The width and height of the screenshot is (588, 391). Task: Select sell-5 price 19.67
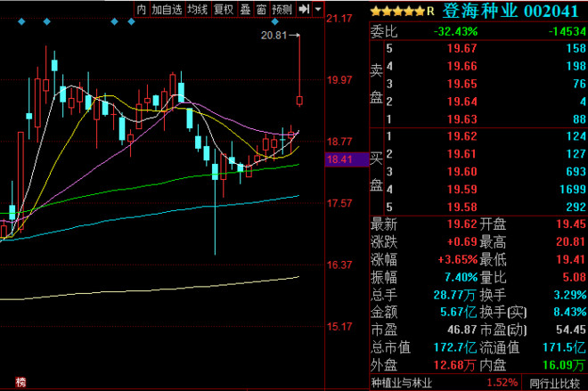click(x=462, y=48)
